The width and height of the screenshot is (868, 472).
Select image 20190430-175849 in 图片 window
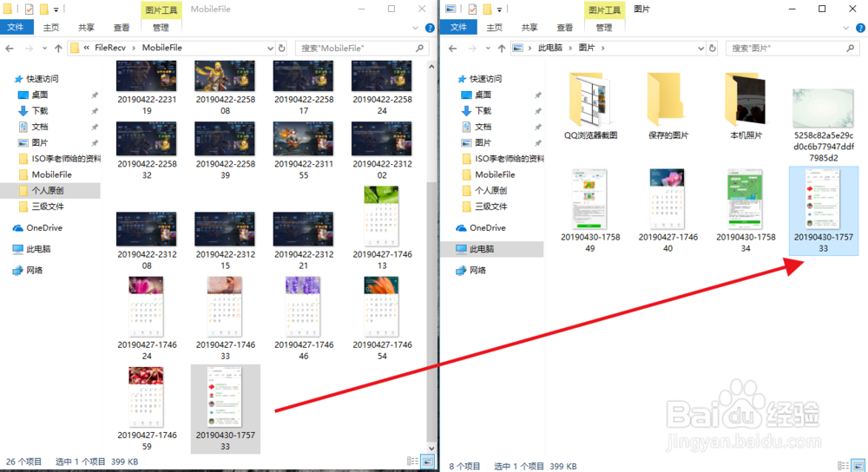pos(590,211)
